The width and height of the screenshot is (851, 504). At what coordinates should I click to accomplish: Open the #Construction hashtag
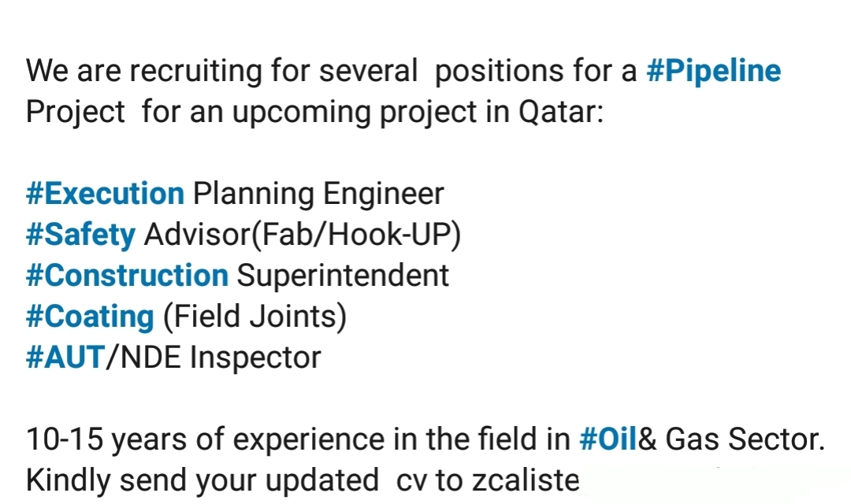127,276
